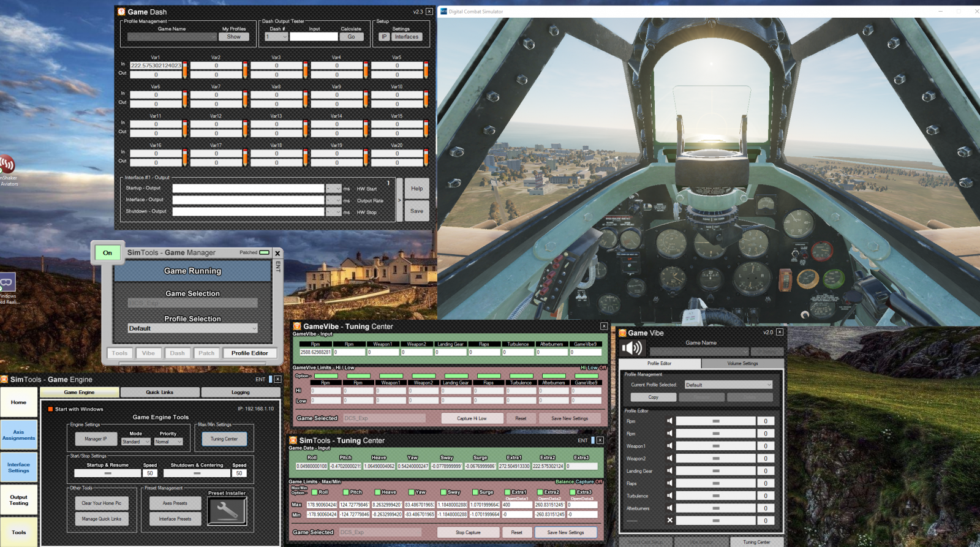Click the Game Dash logo icon

coord(121,12)
